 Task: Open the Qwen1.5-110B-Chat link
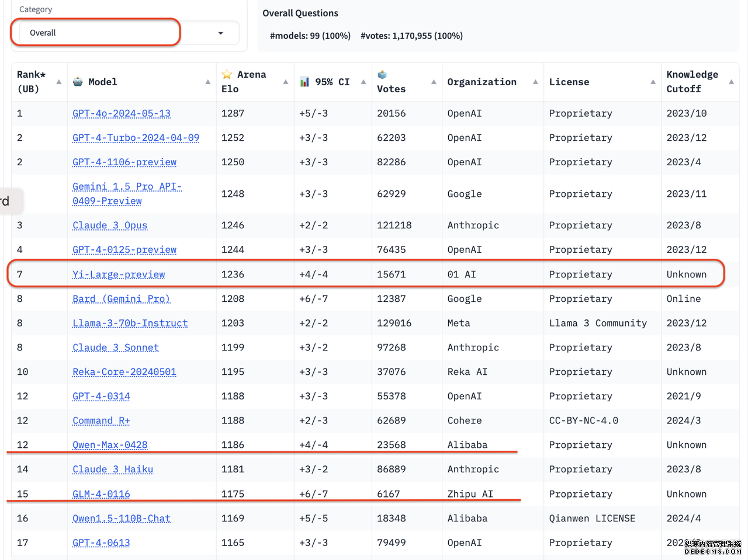[122, 519]
